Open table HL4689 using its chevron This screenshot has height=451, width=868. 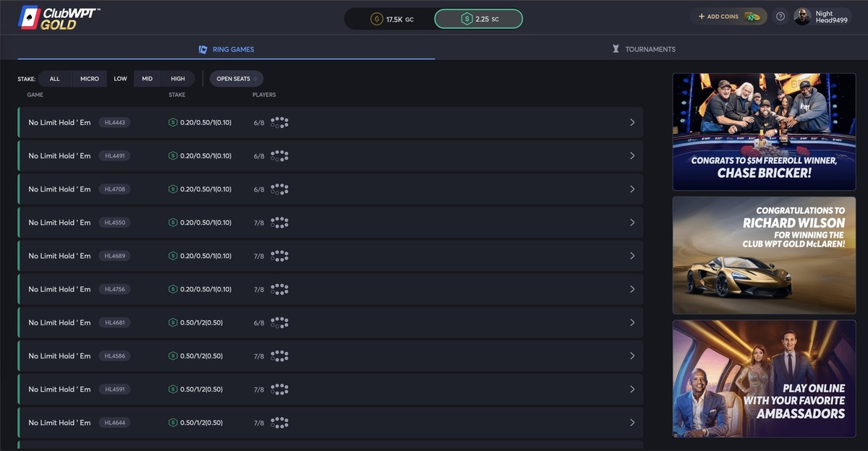pyautogui.click(x=632, y=256)
